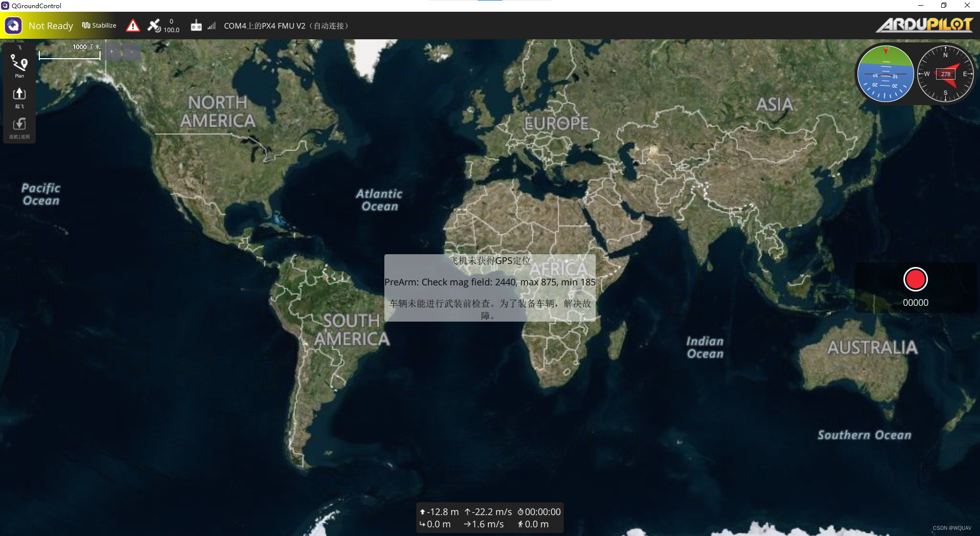Click the -22.2 m/s climb rate readout

tap(488, 511)
